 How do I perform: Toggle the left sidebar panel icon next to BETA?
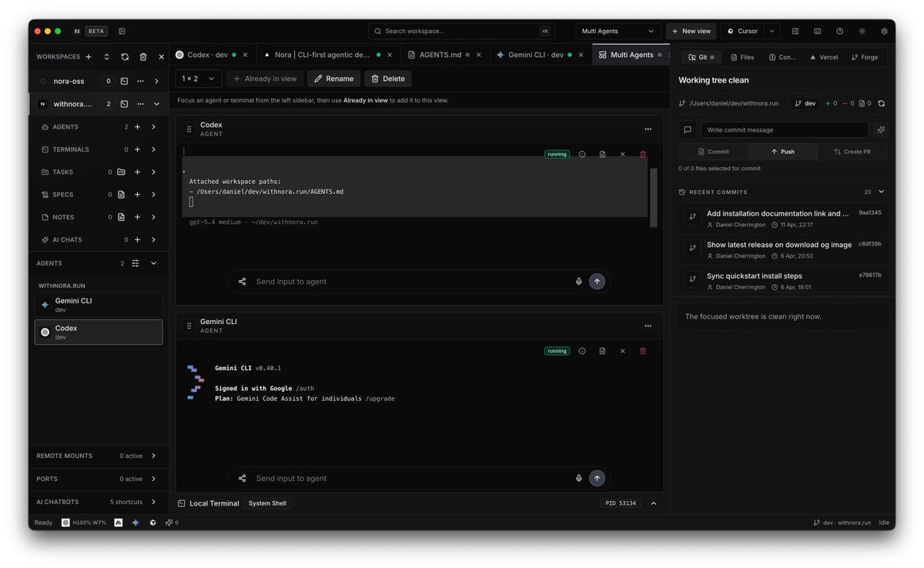coord(122,32)
